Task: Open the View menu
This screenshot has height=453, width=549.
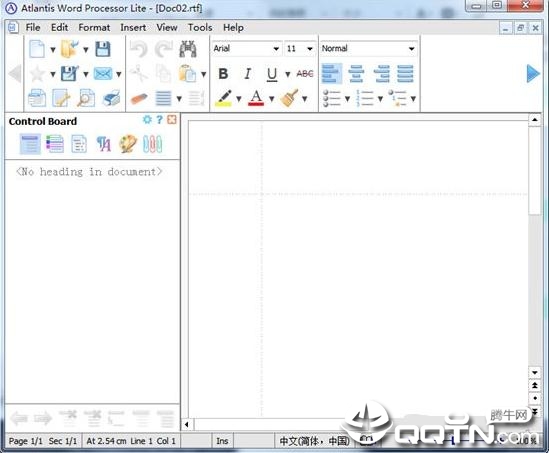Action: click(167, 27)
